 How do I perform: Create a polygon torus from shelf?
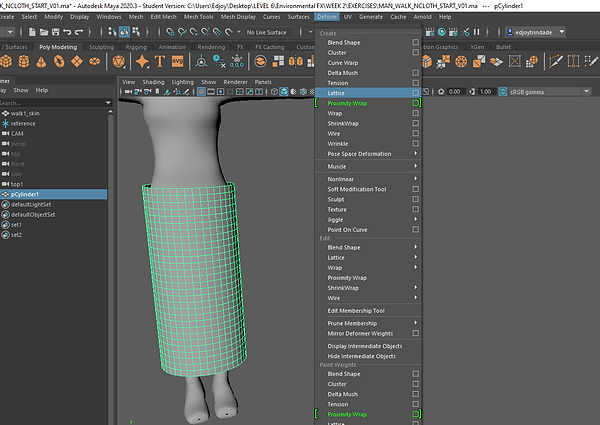[x=59, y=61]
